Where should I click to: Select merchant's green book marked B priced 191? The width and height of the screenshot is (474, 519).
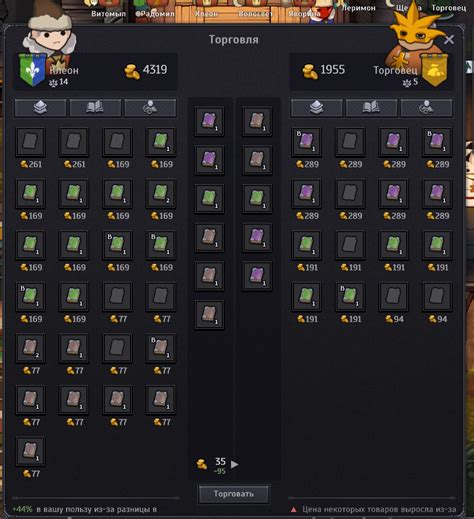[350, 297]
